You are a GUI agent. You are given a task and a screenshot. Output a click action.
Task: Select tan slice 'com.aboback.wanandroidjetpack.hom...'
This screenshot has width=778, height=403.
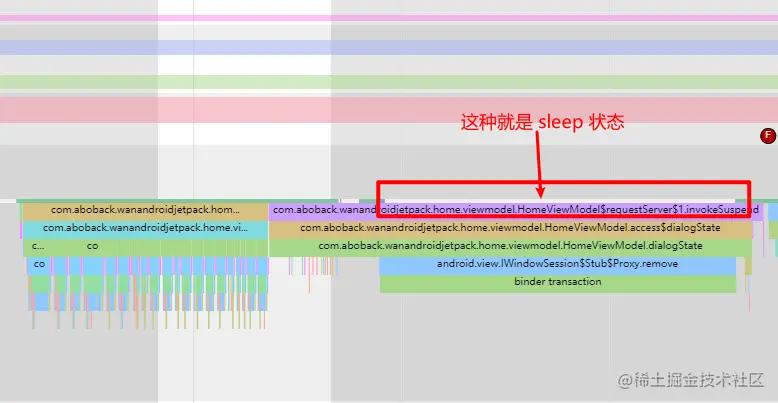pyautogui.click(x=145, y=210)
